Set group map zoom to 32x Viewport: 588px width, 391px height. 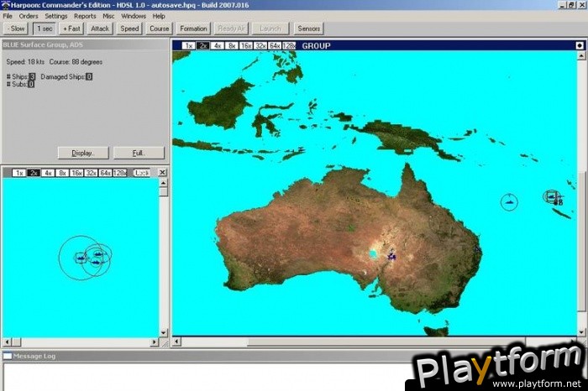pos(260,45)
